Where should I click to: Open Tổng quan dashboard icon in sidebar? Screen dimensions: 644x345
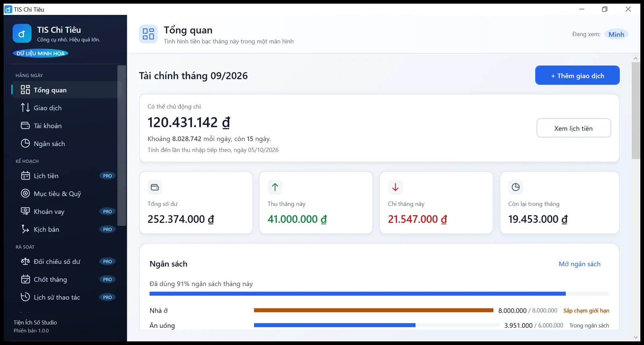tap(25, 90)
